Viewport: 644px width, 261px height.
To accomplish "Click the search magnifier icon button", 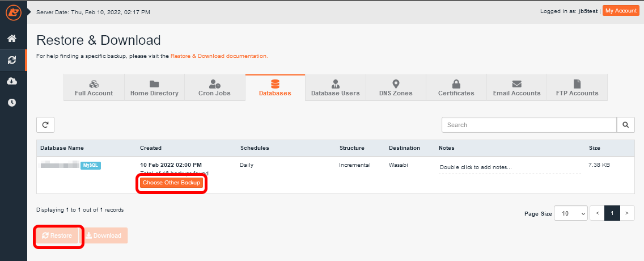I will click(626, 125).
